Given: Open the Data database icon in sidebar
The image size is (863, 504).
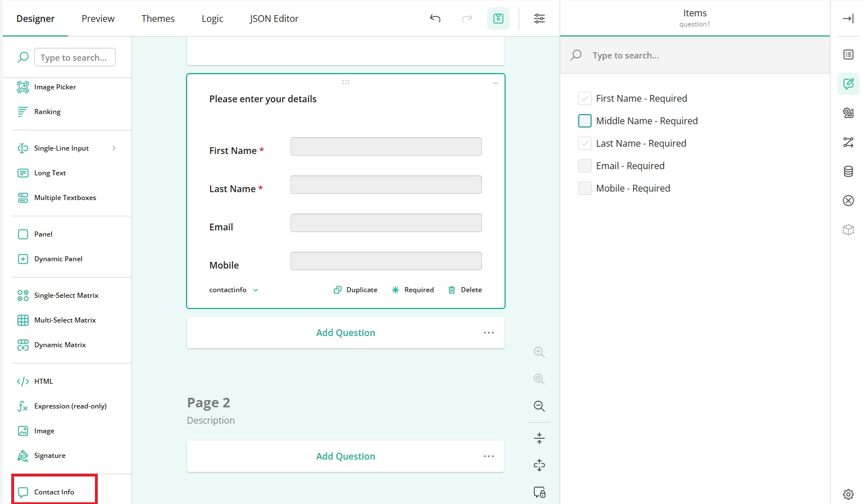Looking at the screenshot, I should (x=848, y=171).
